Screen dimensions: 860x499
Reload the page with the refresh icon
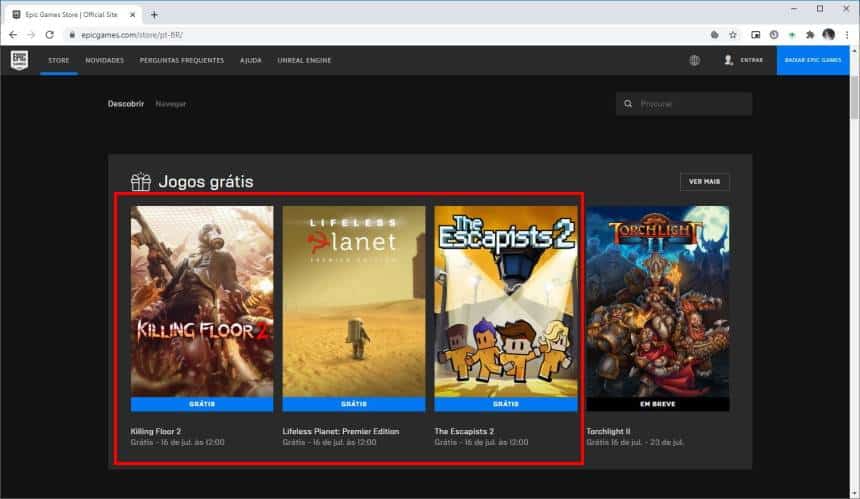pos(49,35)
